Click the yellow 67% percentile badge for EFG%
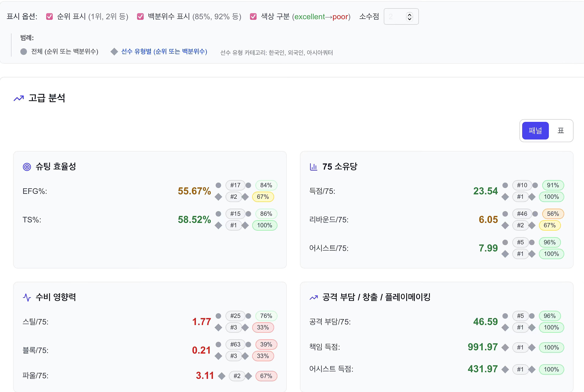This screenshot has height=392, width=584. coord(263,197)
